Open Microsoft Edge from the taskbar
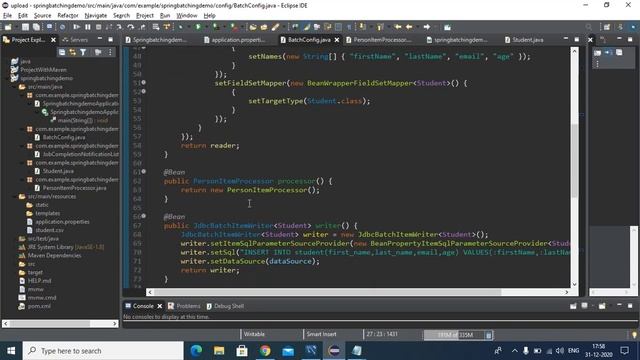Screen dimensions: 640x360 click(x=196, y=351)
